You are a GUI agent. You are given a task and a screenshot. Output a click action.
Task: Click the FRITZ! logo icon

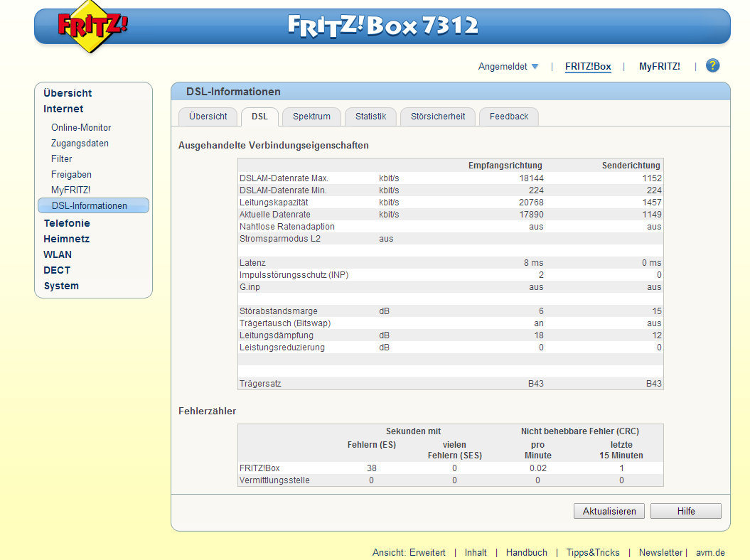pos(92,26)
